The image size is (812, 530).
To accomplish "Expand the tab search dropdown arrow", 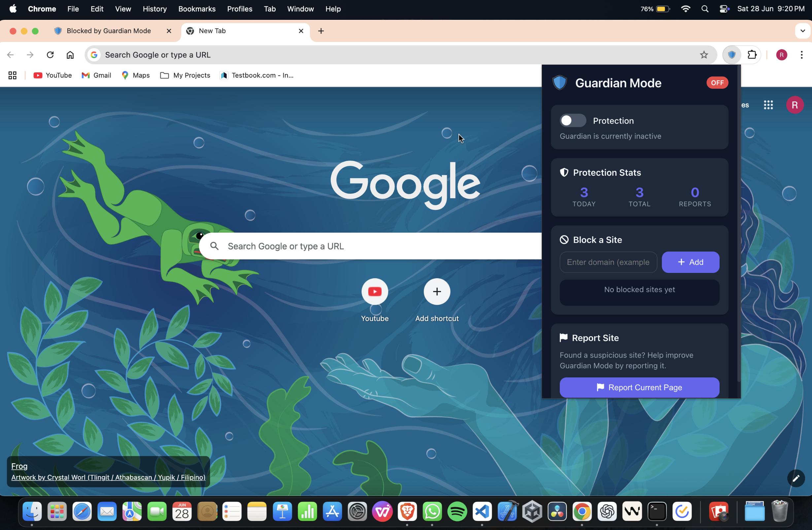I will pos(802,31).
